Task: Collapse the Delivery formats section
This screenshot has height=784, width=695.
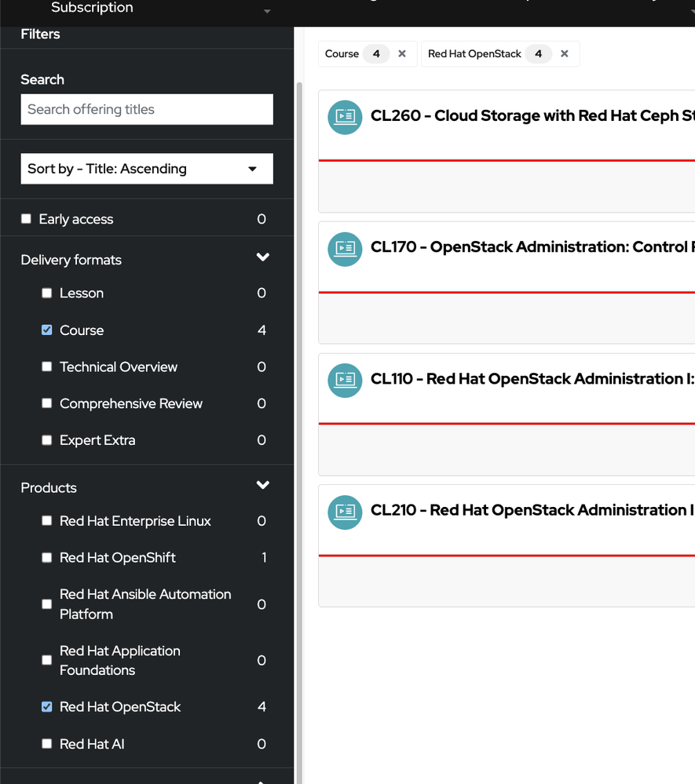Action: [262, 258]
